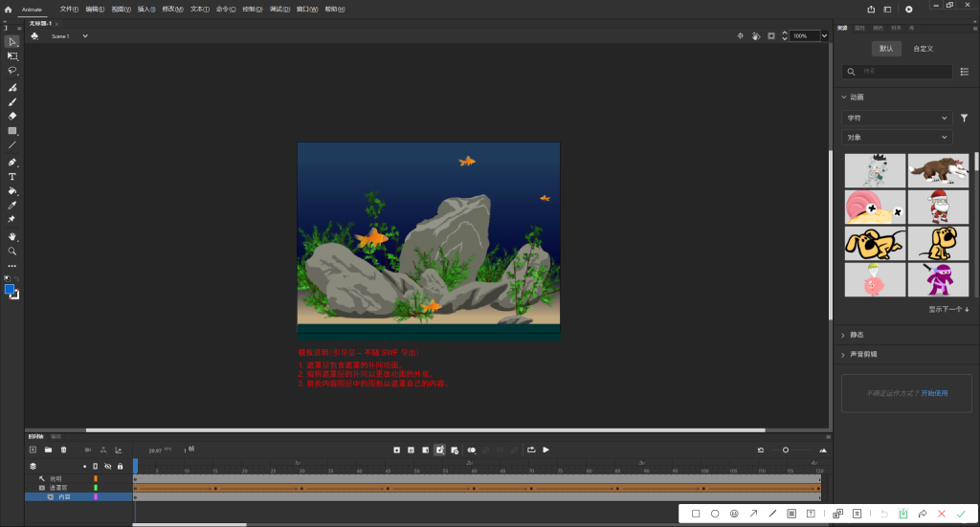Select the Lasso tool

12,71
